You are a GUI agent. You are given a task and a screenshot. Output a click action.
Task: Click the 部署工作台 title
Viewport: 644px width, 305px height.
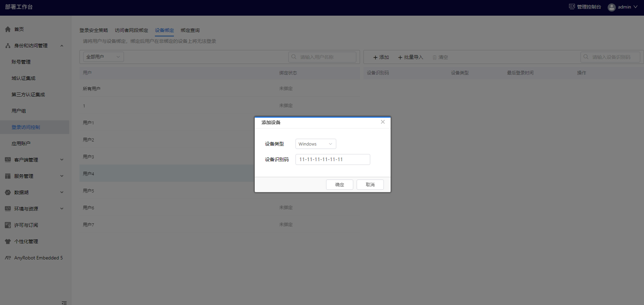[19, 7]
